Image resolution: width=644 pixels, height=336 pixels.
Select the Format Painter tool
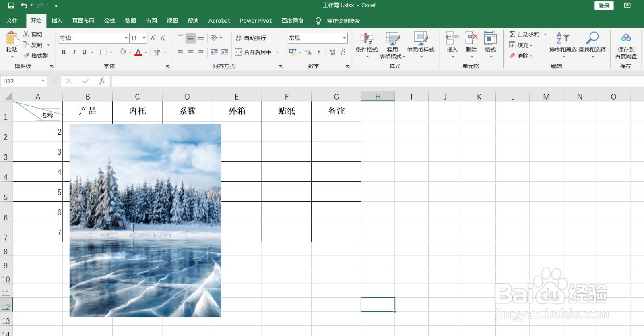36,56
